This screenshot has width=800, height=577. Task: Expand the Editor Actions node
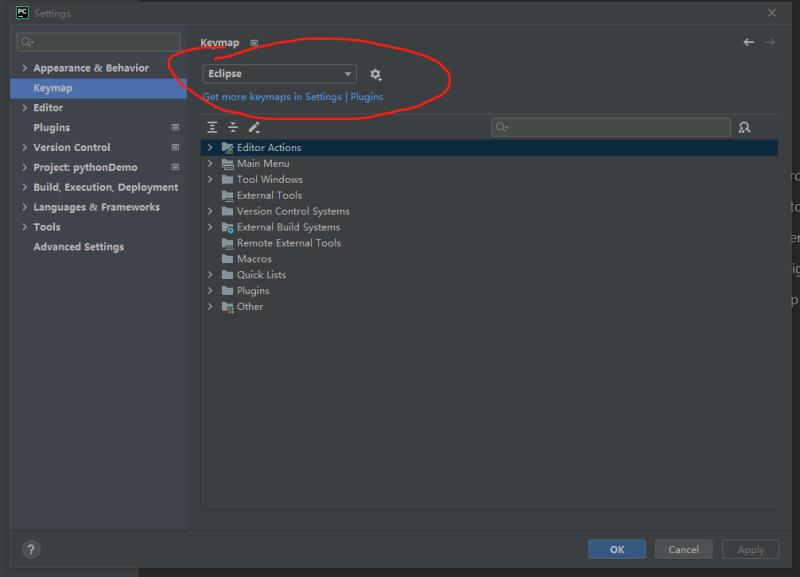(x=210, y=147)
